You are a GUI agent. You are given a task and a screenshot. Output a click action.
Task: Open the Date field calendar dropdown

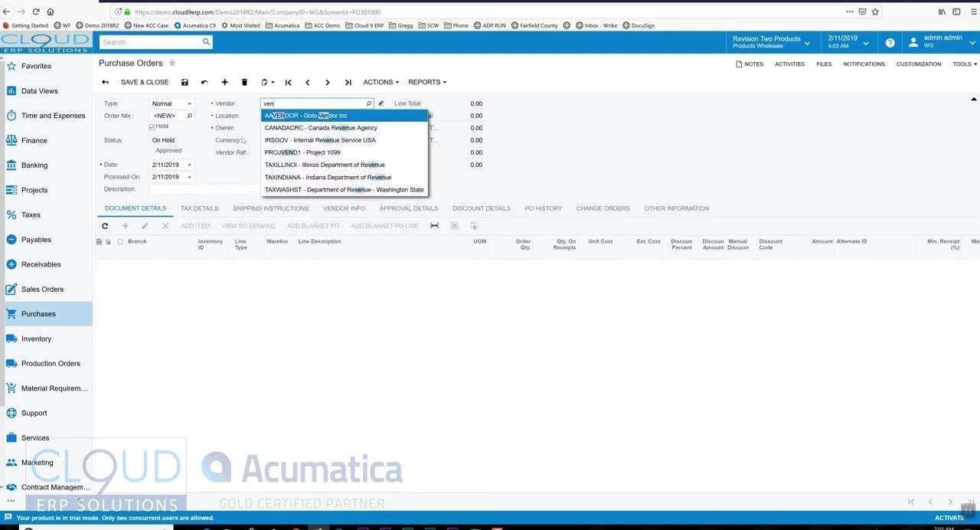point(189,165)
